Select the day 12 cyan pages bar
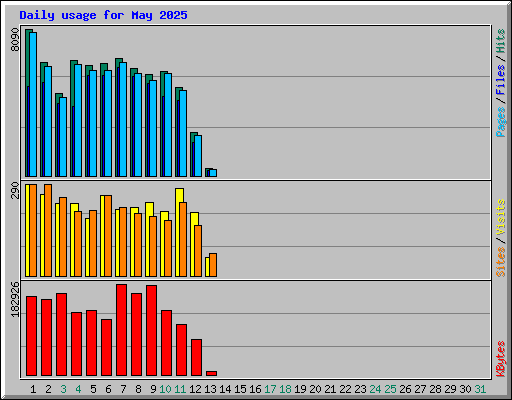 (x=198, y=156)
